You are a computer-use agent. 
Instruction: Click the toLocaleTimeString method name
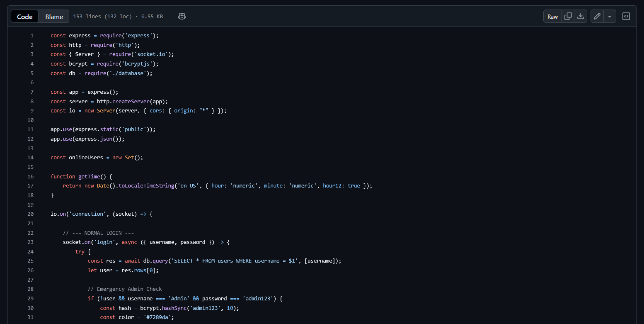point(146,186)
